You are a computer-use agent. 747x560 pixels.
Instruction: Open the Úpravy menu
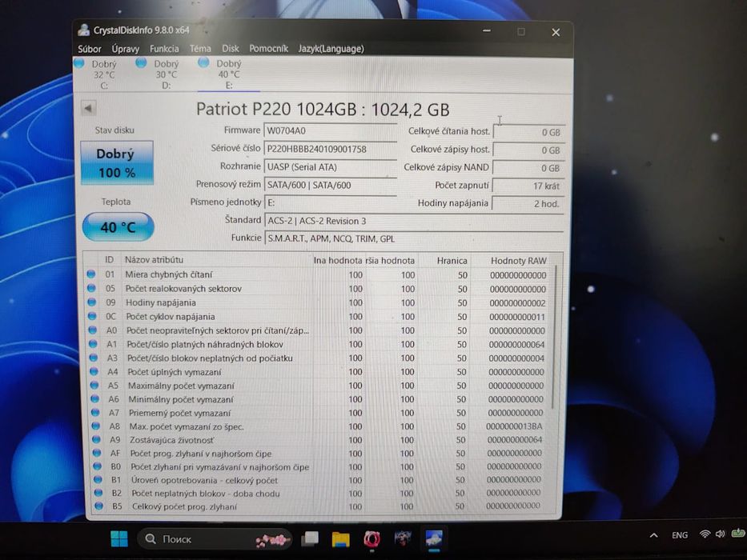tap(125, 49)
